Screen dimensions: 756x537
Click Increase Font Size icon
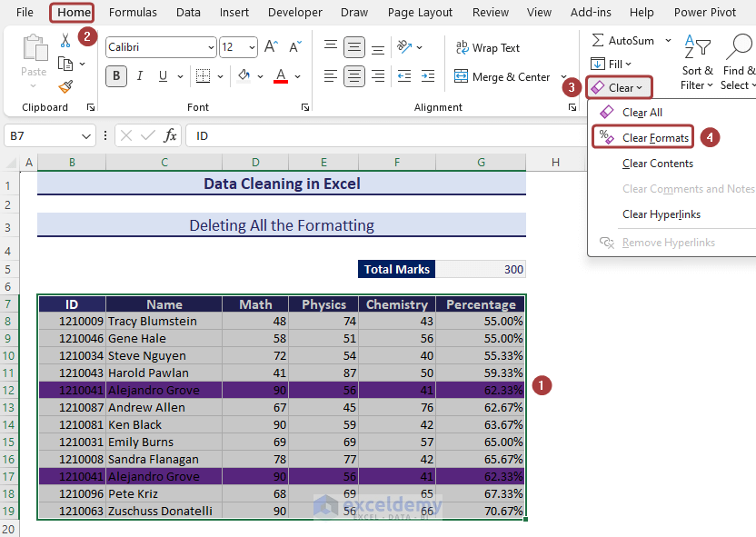click(272, 47)
